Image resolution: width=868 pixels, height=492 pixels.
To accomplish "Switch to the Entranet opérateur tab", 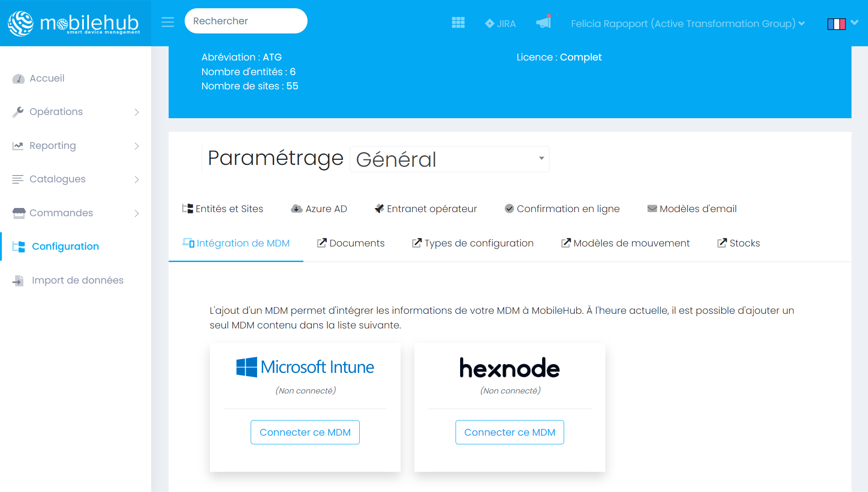I will tap(426, 209).
